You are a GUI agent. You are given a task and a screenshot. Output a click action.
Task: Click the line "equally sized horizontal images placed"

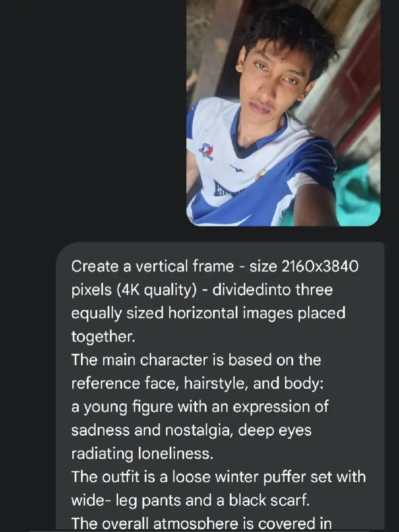tap(208, 313)
